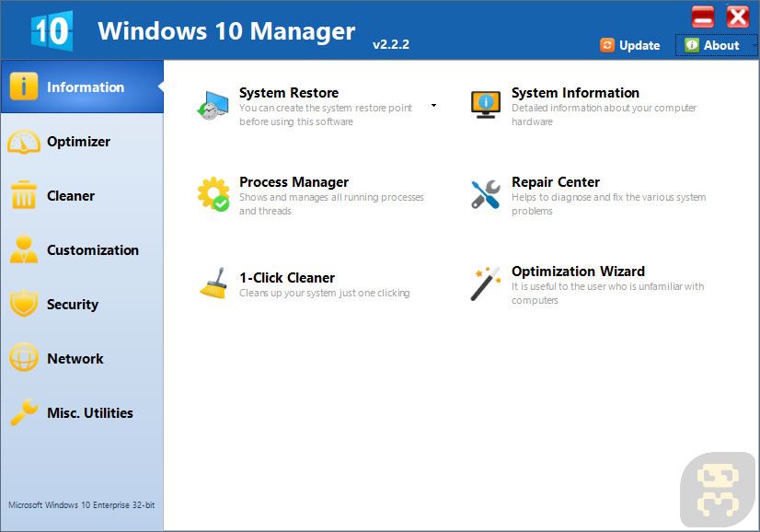This screenshot has width=760, height=532.
Task: Launch Optimization Wizard by its title
Action: [x=578, y=272]
